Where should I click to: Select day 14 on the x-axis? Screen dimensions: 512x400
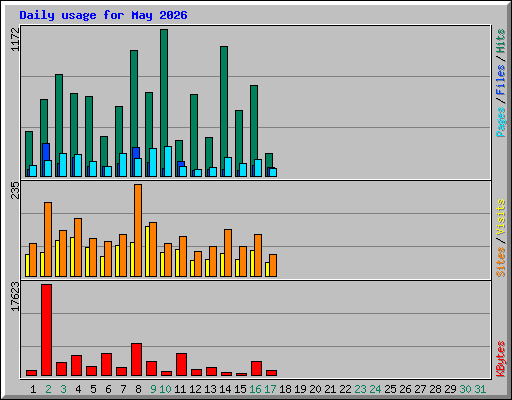[225, 389]
